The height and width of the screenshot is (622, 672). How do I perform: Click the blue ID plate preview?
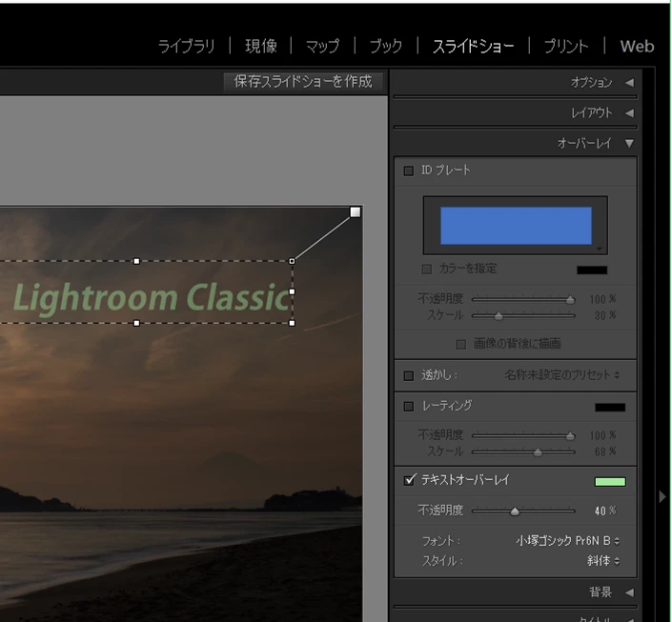point(516,226)
